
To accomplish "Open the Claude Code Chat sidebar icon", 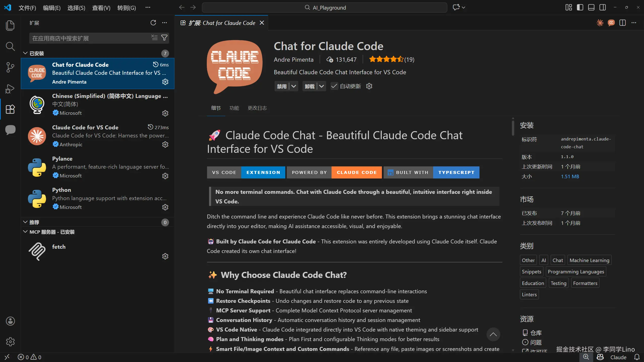I will (10, 130).
